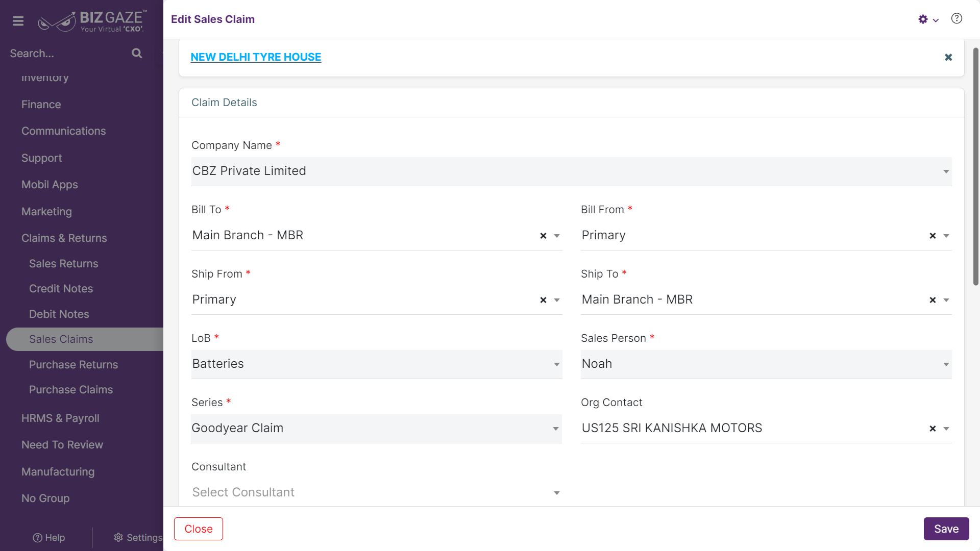Click the BizGaze logo
This screenshot has width=980, height=551.
coord(92,21)
